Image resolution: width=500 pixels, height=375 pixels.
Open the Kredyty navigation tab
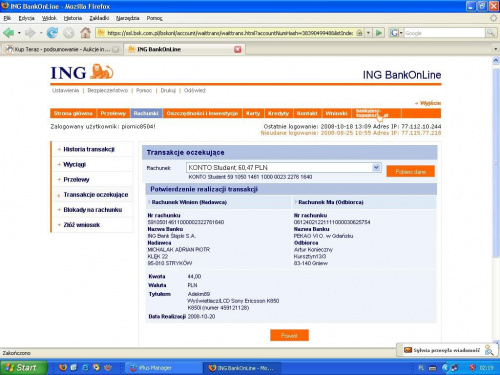click(278, 113)
